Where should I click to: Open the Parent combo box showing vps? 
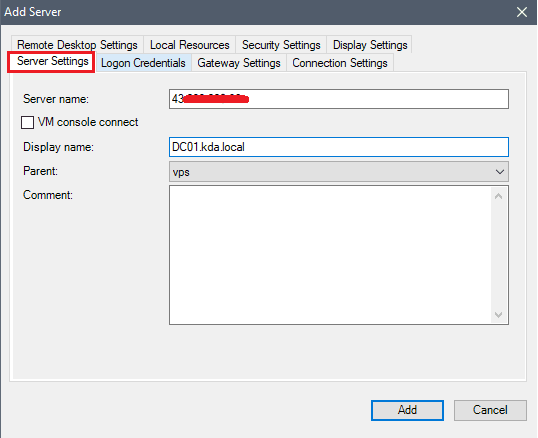(x=339, y=172)
